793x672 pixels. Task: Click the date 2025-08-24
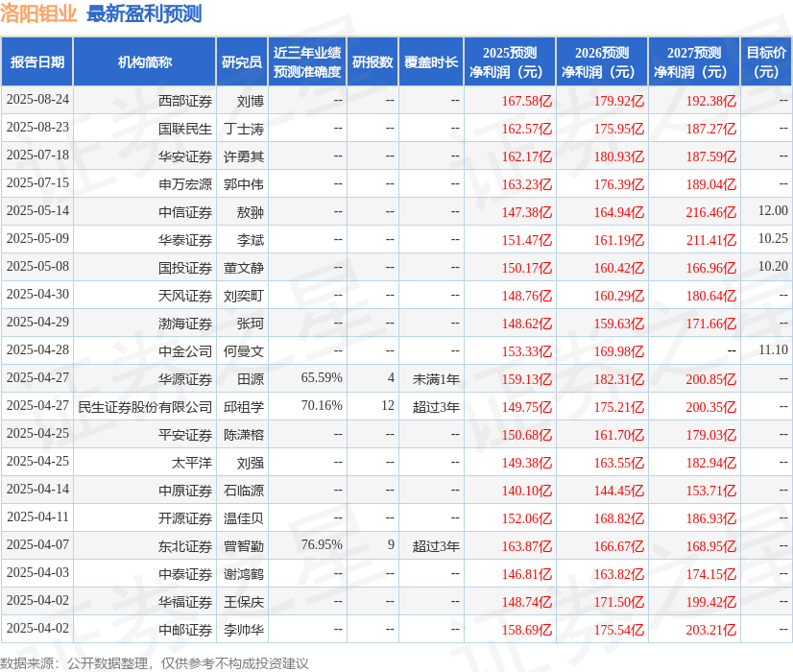pos(37,99)
